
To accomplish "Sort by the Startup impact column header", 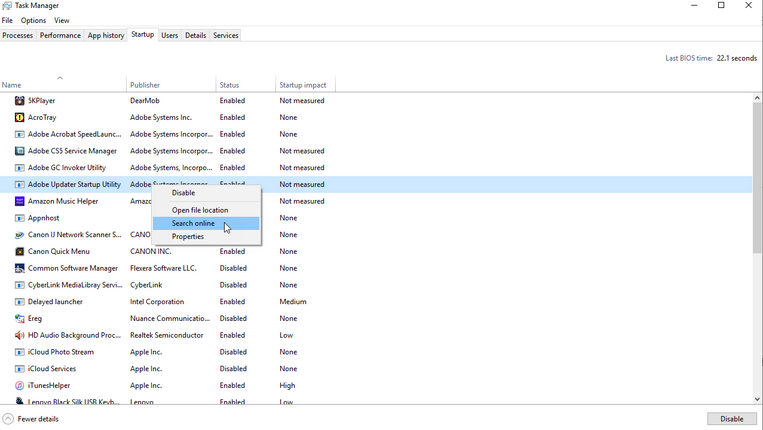I will click(x=306, y=83).
